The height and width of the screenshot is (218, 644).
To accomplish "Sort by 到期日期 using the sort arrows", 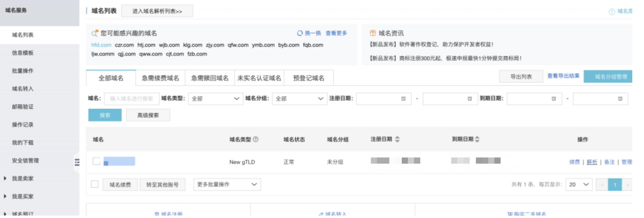I will 477,139.
